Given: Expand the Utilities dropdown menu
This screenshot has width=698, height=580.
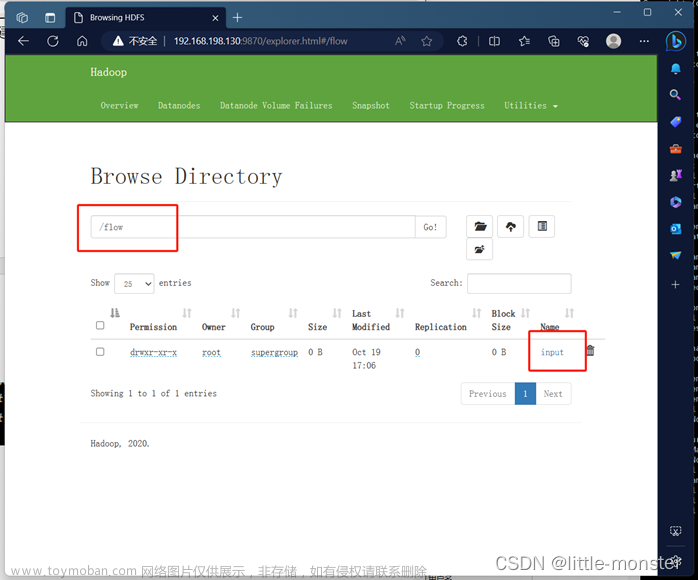Looking at the screenshot, I should 531,105.
